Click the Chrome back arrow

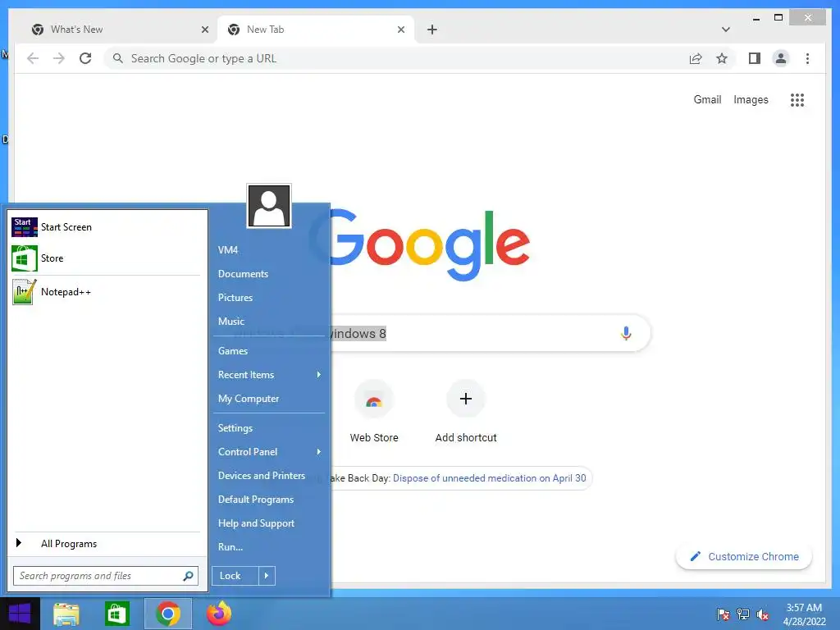click(33, 58)
